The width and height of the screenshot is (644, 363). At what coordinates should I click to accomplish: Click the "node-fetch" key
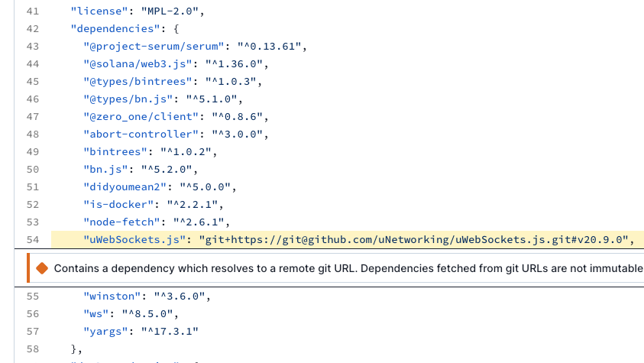point(122,223)
